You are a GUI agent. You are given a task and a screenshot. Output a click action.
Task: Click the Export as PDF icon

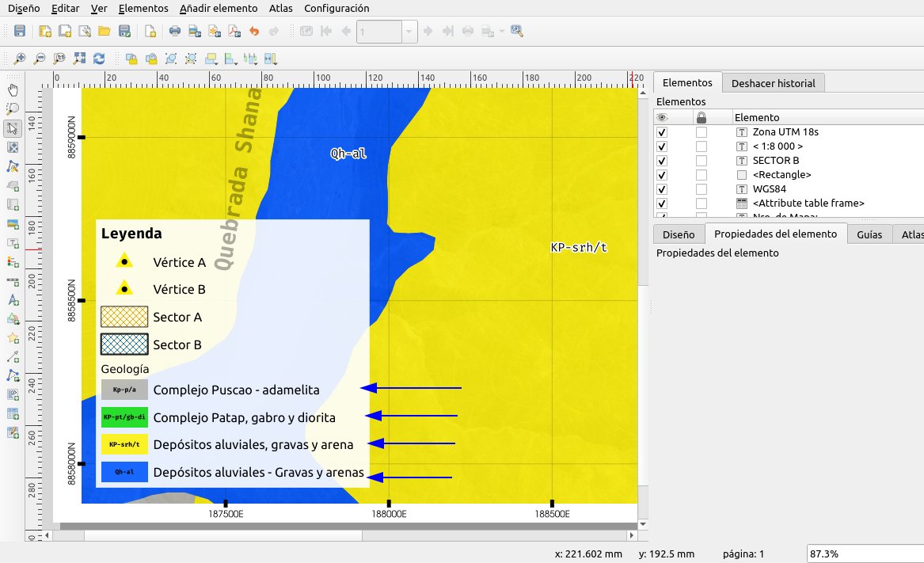point(234,31)
